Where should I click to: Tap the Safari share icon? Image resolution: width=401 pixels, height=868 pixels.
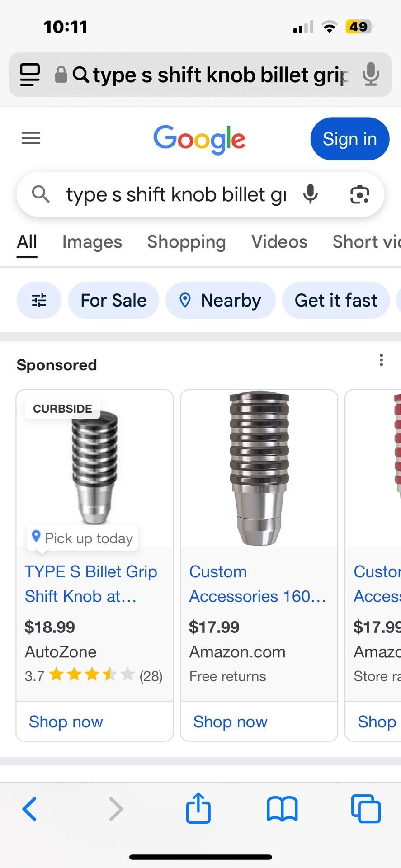click(x=198, y=808)
